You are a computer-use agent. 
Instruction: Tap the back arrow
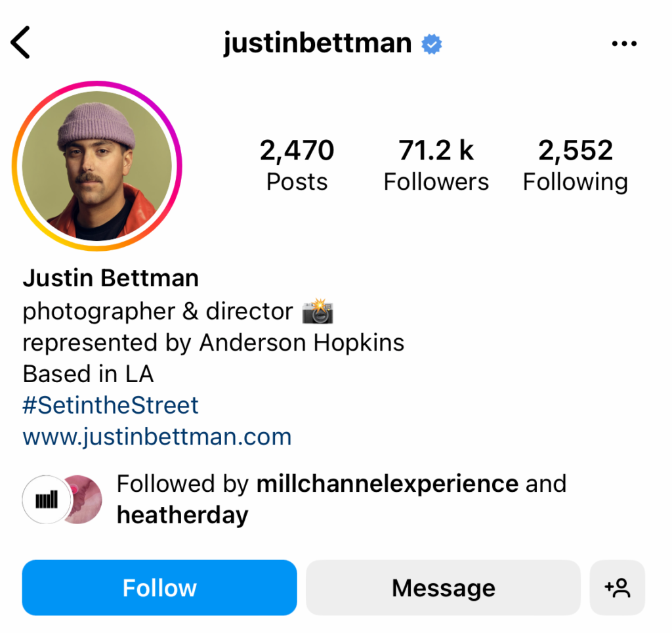pyautogui.click(x=21, y=44)
